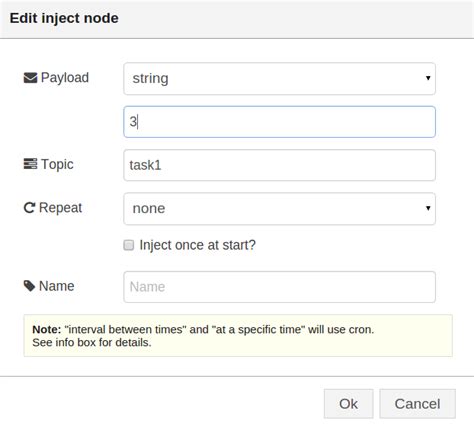Focus the payload value field containing 3
Image resolution: width=474 pixels, height=433 pixels.
click(x=279, y=122)
